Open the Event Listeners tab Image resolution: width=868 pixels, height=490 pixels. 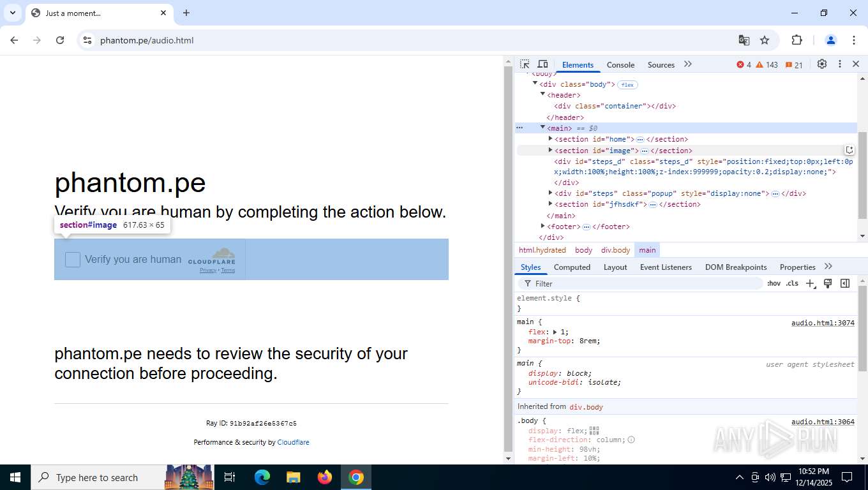coord(666,267)
